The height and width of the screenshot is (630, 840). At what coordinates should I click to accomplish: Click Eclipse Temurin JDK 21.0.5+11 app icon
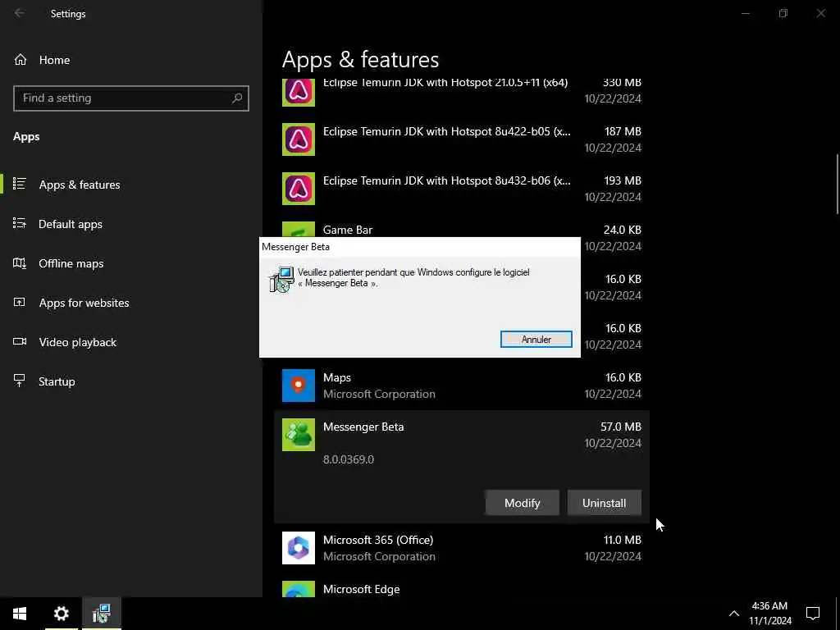coord(299,92)
